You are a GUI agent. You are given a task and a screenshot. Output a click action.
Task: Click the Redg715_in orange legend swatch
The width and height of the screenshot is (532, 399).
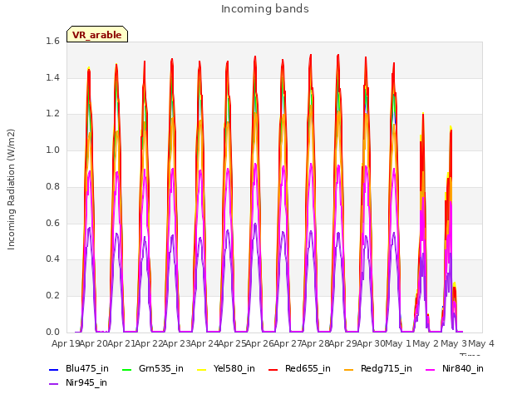click(348, 369)
